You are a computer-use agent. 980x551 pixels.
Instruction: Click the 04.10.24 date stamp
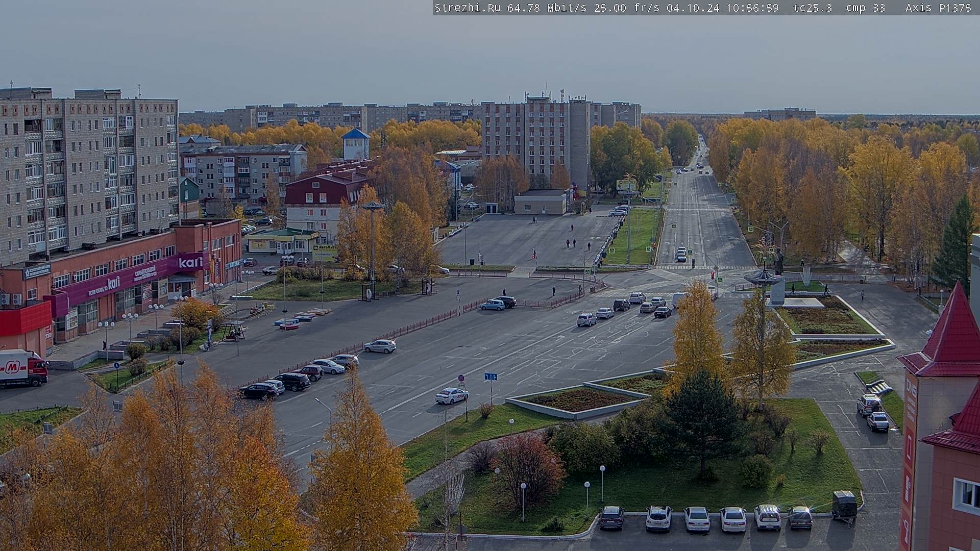[693, 8]
